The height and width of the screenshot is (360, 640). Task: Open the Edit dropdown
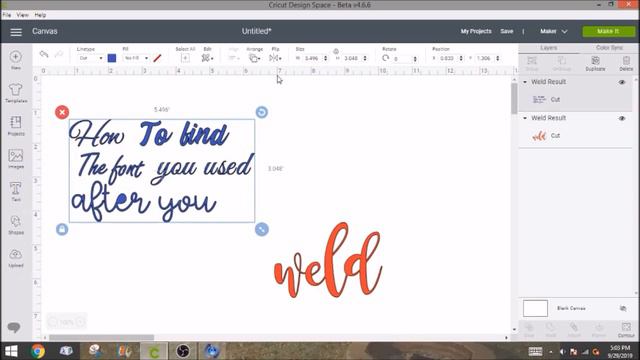[207, 58]
